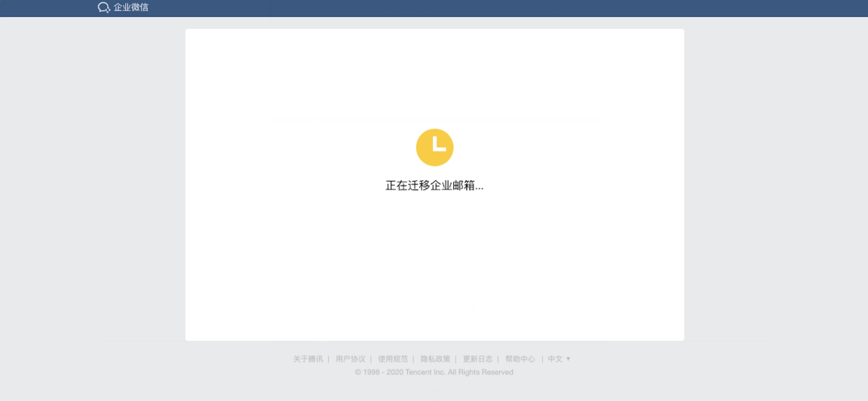Open the 中文 language selector
The width and height of the screenshot is (868, 401).
[555, 359]
